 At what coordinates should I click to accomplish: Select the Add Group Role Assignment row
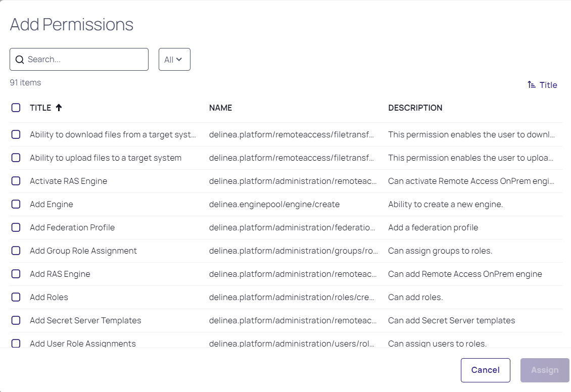[16, 251]
